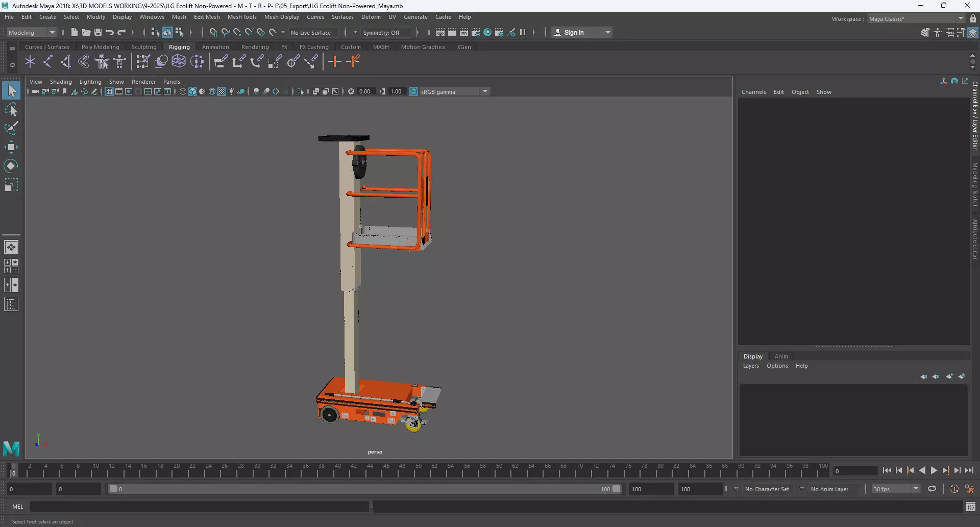This screenshot has height=527, width=980.
Task: Switch to the Poly Modeling shelf tab
Action: click(101, 47)
